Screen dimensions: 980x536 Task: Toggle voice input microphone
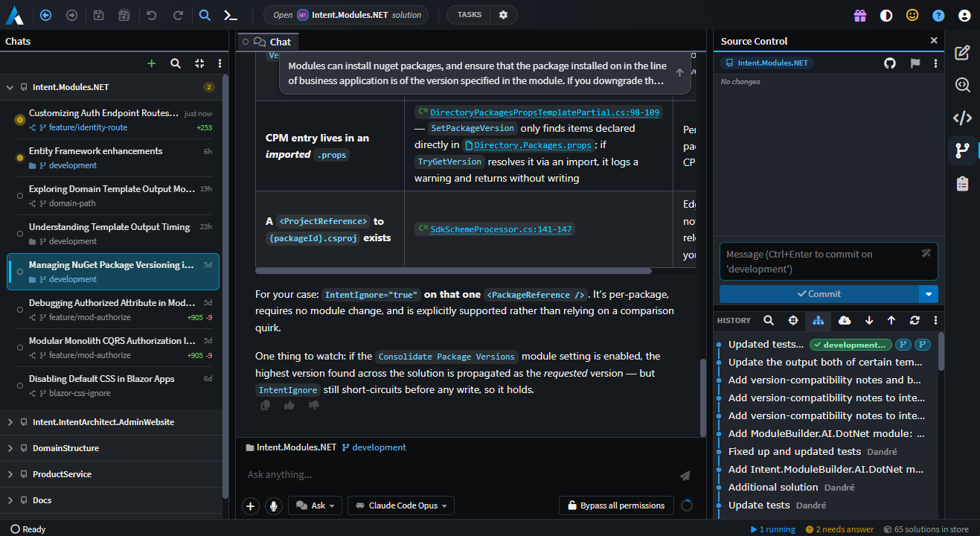tap(274, 505)
